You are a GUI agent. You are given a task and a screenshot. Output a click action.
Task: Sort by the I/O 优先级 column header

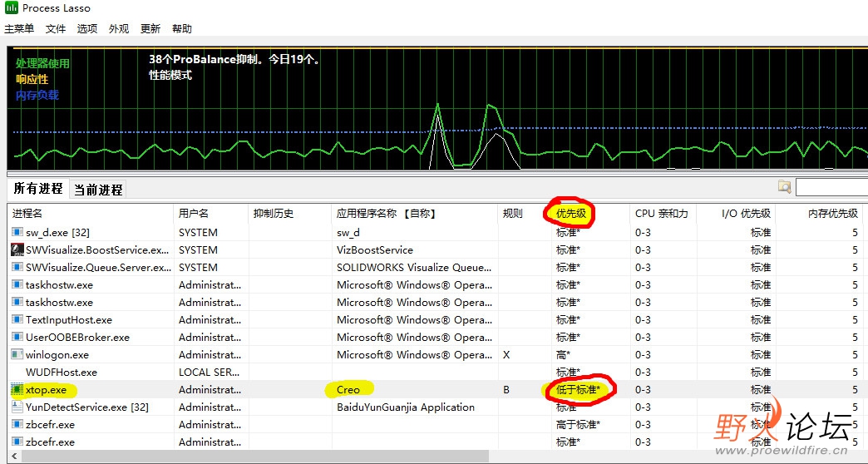pyautogui.click(x=736, y=213)
